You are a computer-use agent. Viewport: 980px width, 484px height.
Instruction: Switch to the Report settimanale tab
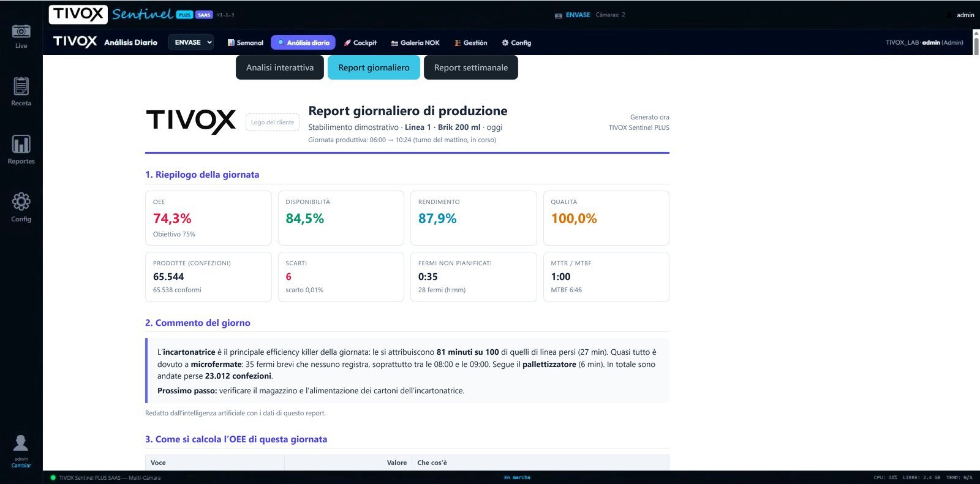[471, 67]
